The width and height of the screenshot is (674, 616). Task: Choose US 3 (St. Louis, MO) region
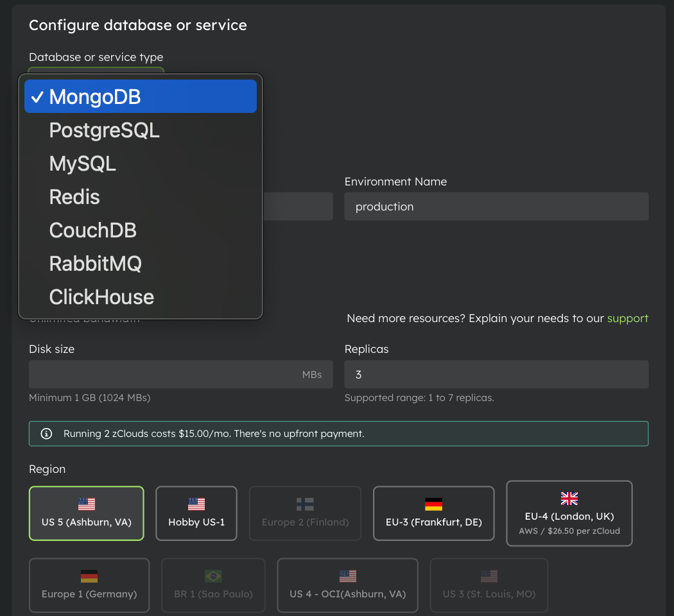(x=489, y=585)
